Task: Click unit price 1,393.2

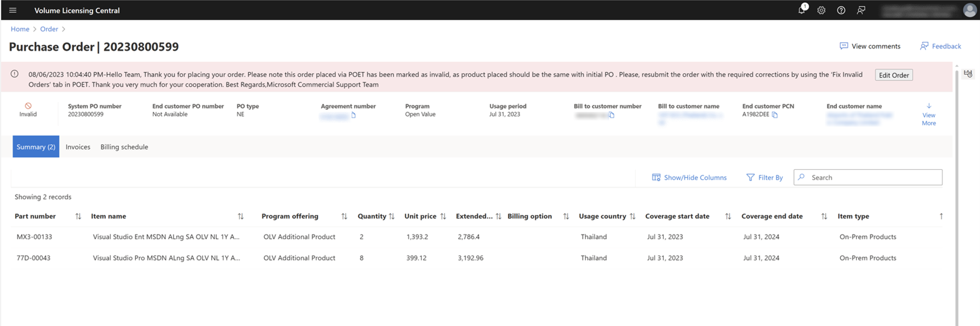Action: 417,237
